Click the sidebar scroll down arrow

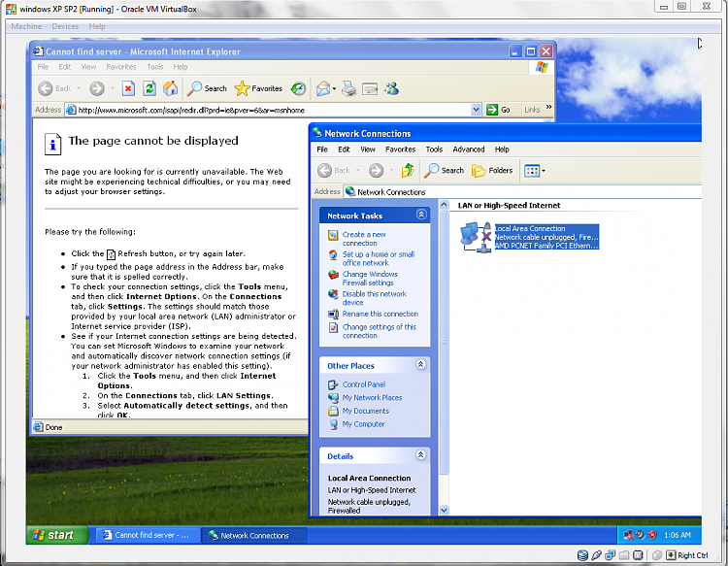point(444,511)
